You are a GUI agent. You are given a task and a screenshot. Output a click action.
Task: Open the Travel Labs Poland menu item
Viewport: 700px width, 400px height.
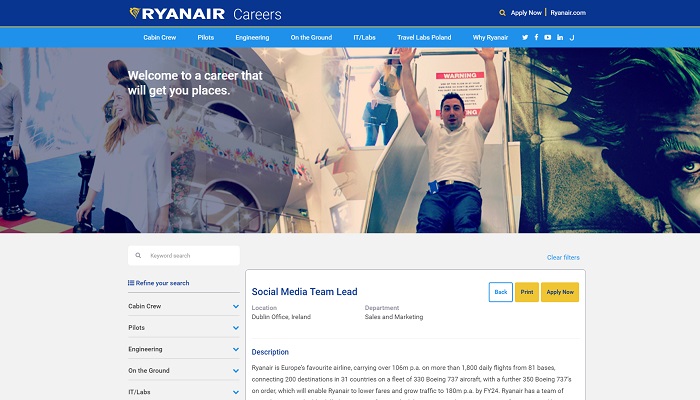click(x=423, y=37)
